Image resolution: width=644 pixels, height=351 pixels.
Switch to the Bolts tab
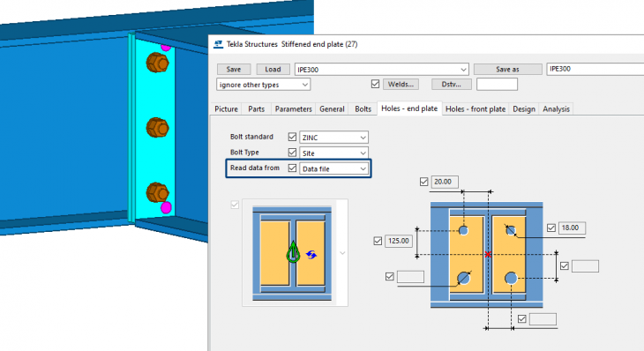363,108
